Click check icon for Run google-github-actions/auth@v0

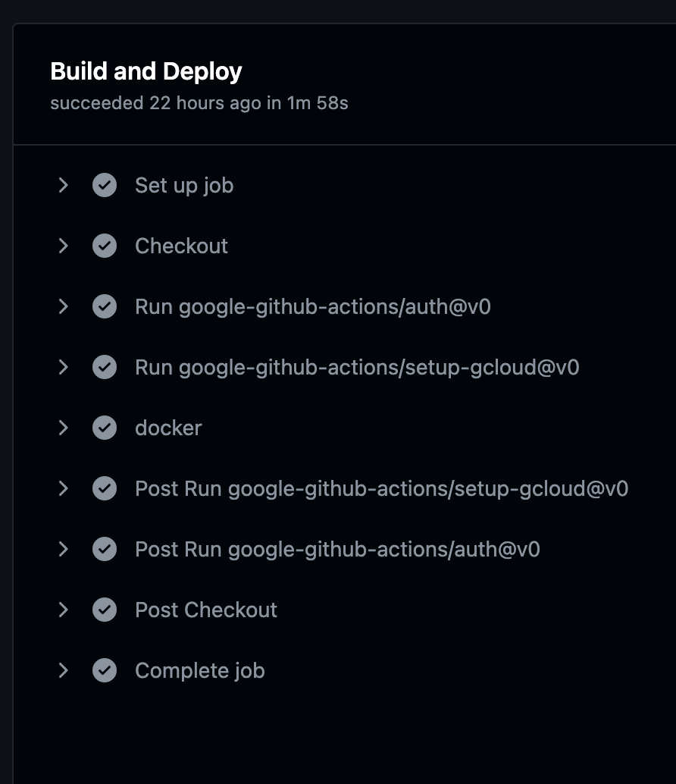point(105,306)
